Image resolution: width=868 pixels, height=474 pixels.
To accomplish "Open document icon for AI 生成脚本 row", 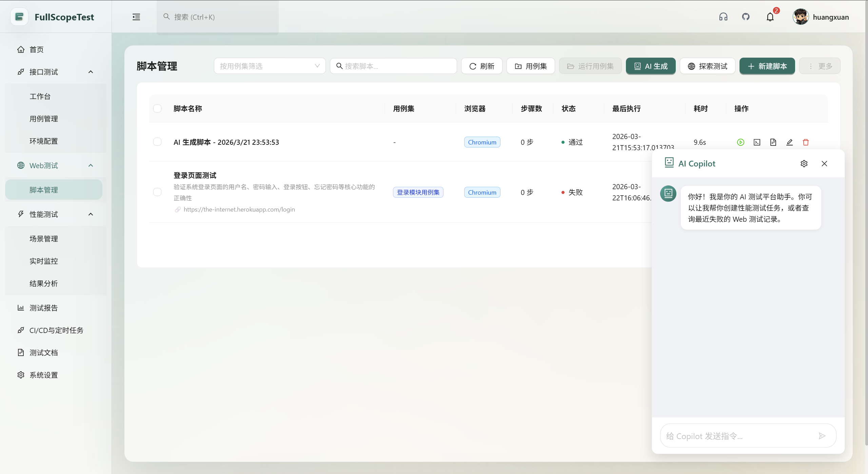I will (x=773, y=142).
